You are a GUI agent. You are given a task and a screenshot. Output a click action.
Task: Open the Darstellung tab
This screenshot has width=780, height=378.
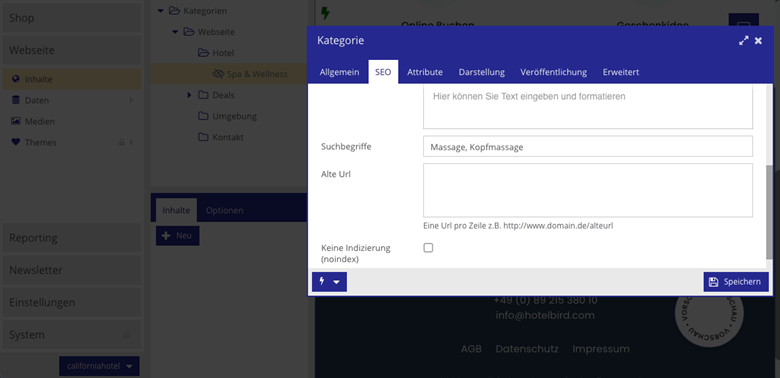482,72
